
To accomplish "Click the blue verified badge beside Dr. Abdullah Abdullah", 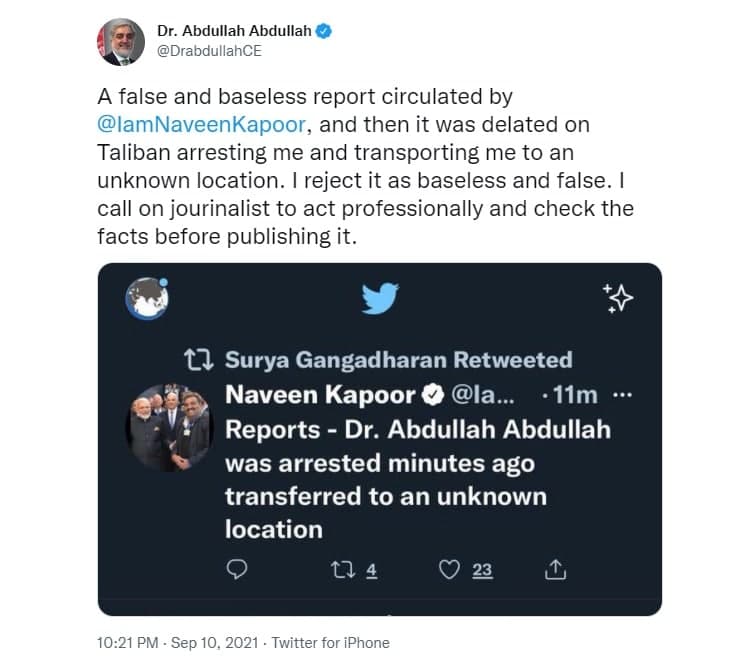I will 324,31.
